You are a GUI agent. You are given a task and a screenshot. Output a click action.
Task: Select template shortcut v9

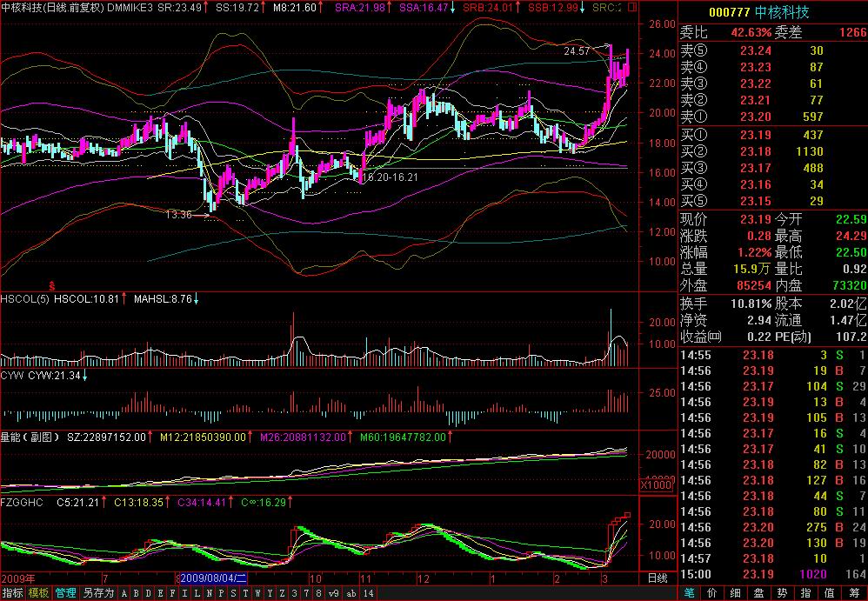pyautogui.click(x=333, y=593)
